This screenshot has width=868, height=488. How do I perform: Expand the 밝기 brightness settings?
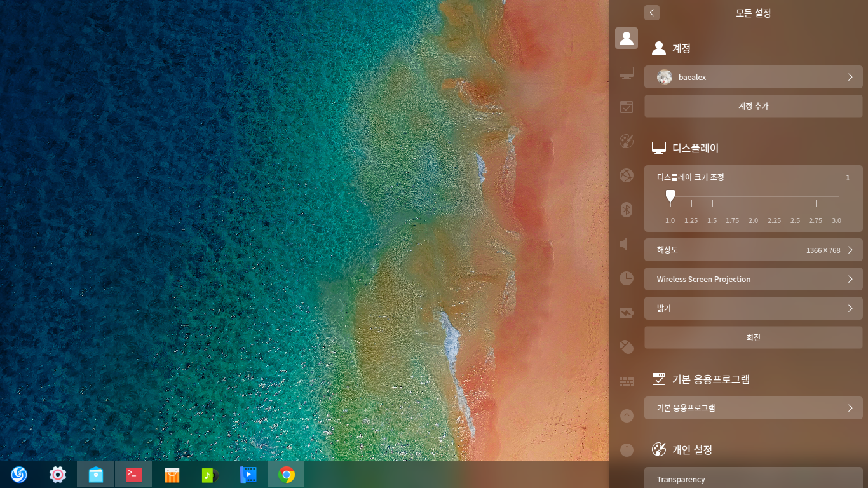tap(753, 308)
